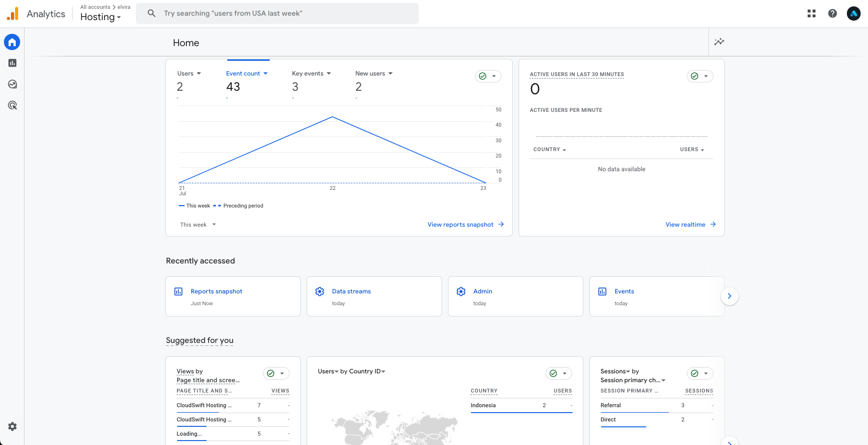Screen dimensions: 868x445
Task: Click the Page title and screen label
Action: (208, 381)
